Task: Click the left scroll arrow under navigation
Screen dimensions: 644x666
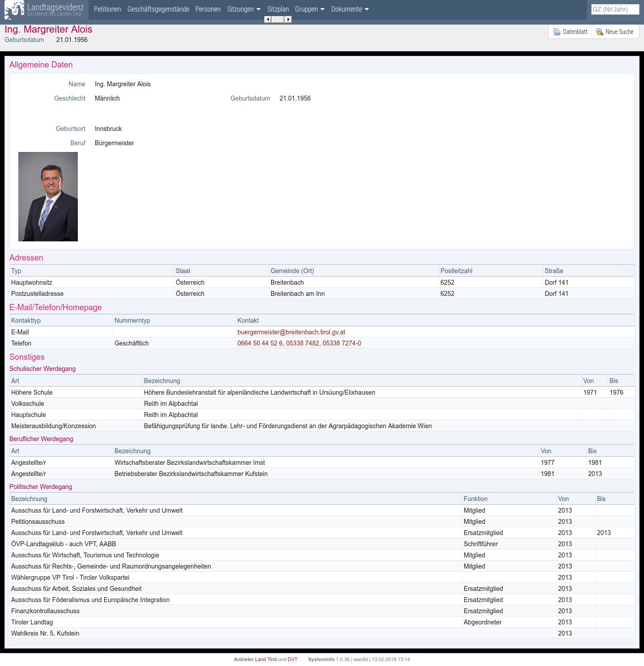Action: (x=267, y=19)
